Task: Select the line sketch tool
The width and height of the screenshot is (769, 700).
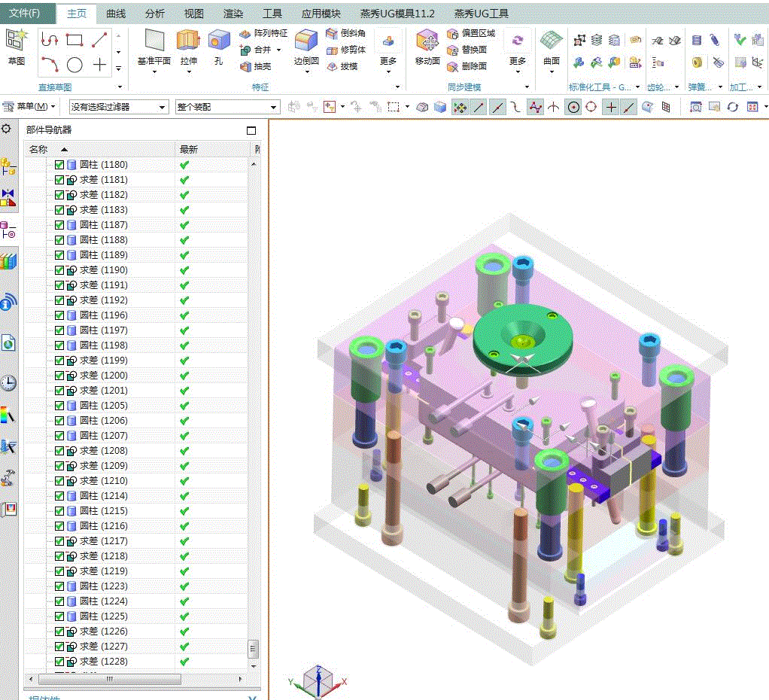Action: coord(99,40)
